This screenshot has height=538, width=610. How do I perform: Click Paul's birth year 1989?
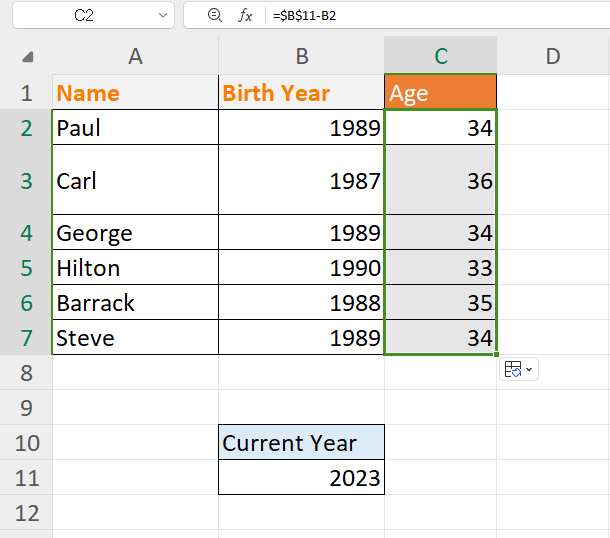click(x=301, y=127)
